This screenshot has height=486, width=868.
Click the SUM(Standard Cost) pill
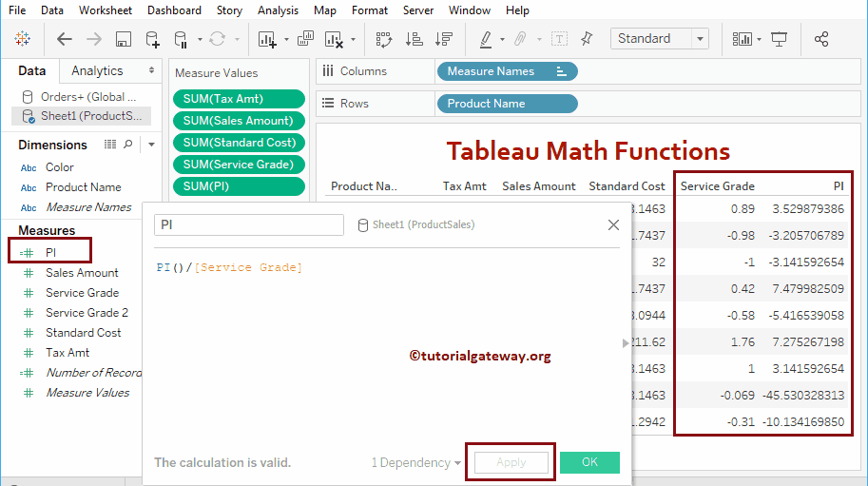click(x=240, y=143)
